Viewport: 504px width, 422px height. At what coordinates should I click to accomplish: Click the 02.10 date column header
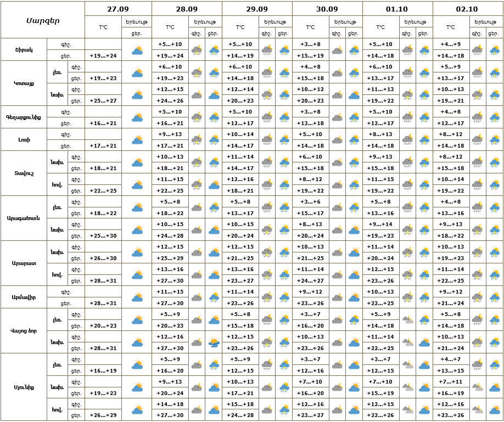click(x=467, y=9)
